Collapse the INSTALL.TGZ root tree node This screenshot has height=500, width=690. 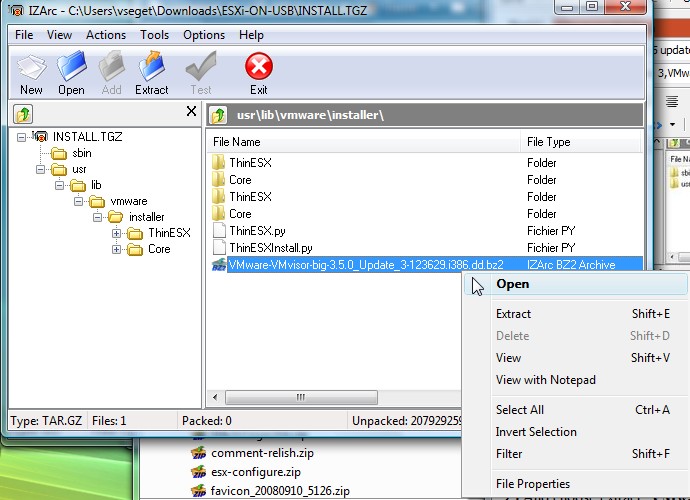(21, 137)
